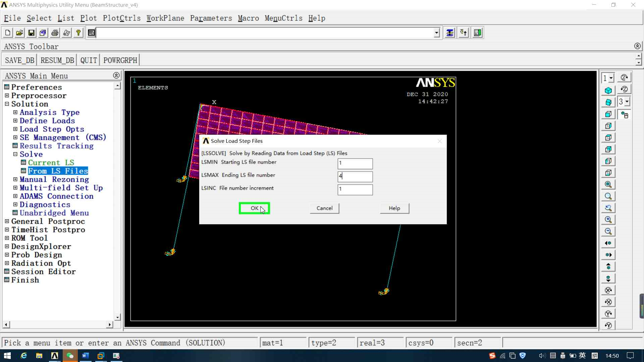Select Current LS in Solve menu

(51, 163)
